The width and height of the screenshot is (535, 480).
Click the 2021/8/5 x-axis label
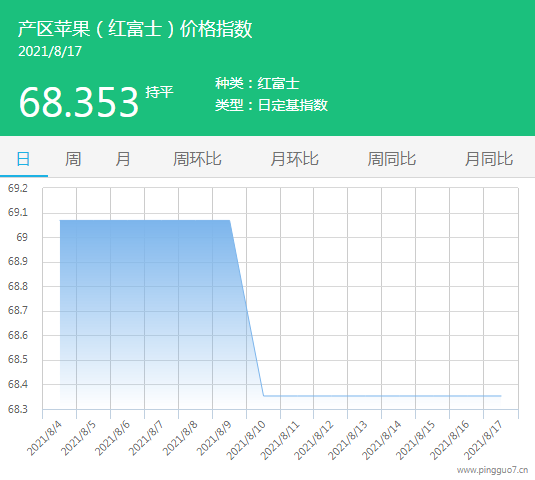(x=78, y=438)
